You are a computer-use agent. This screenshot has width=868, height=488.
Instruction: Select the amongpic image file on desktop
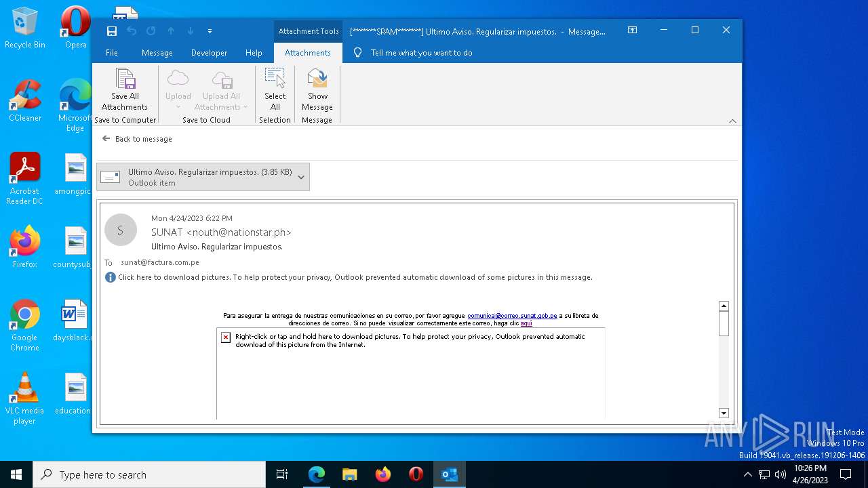73,175
